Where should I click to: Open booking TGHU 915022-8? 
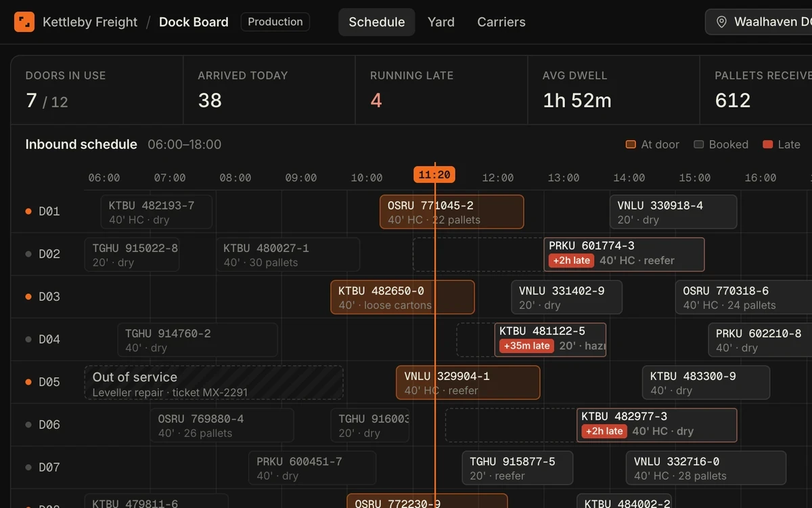click(132, 255)
